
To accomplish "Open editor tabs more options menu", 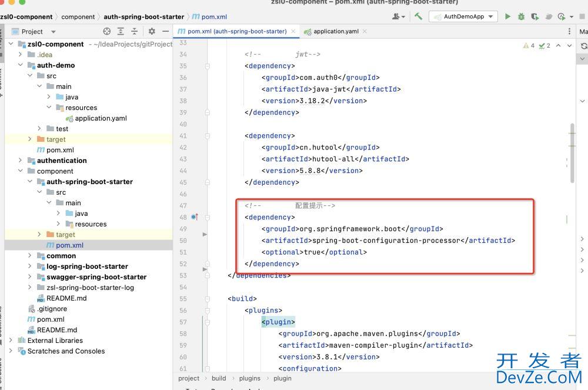I will pyautogui.click(x=569, y=32).
